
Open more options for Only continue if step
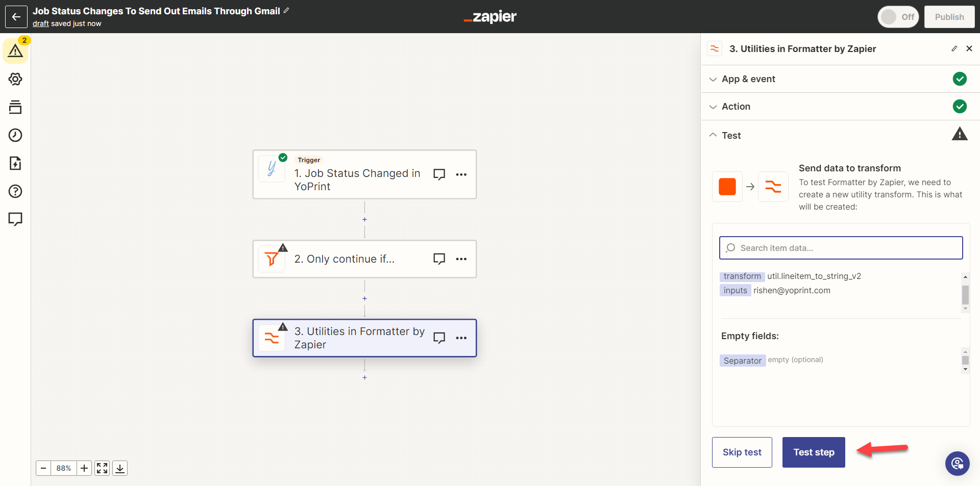[x=461, y=259]
